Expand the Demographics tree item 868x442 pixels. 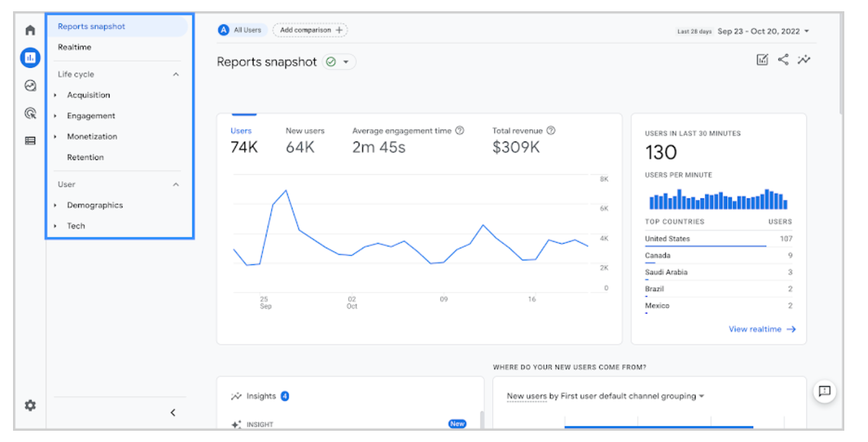(x=55, y=205)
